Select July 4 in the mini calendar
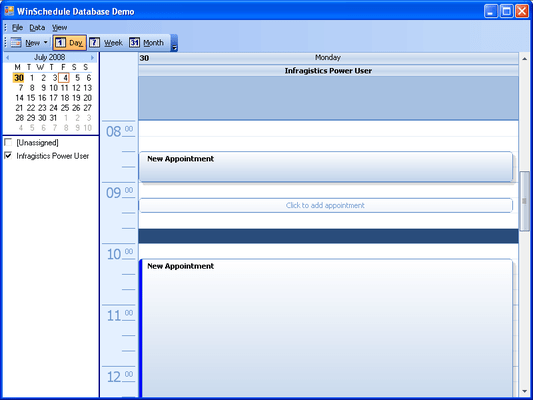Viewport: 533px width, 400px height. 64,78
